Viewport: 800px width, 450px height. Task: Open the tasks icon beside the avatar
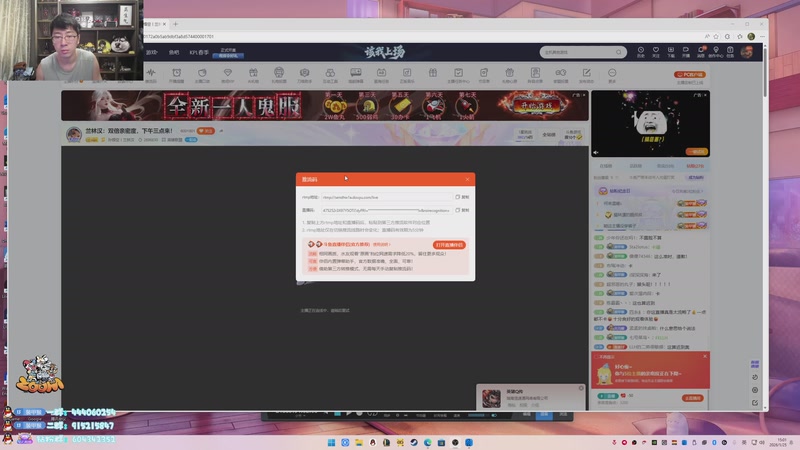pos(730,50)
